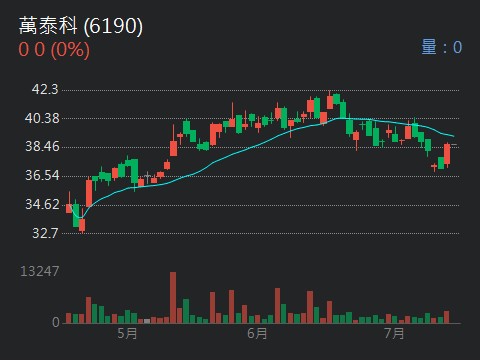Click the 5月 date axis label
Screen dimensions: 480x360
[x=127, y=333]
